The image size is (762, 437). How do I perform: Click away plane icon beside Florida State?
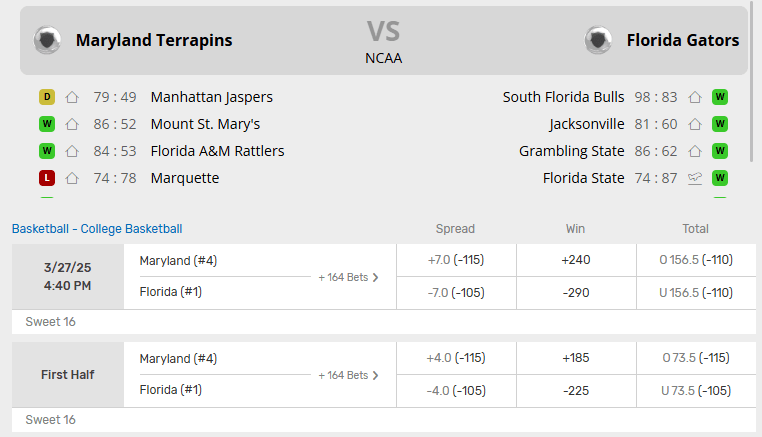tap(695, 178)
